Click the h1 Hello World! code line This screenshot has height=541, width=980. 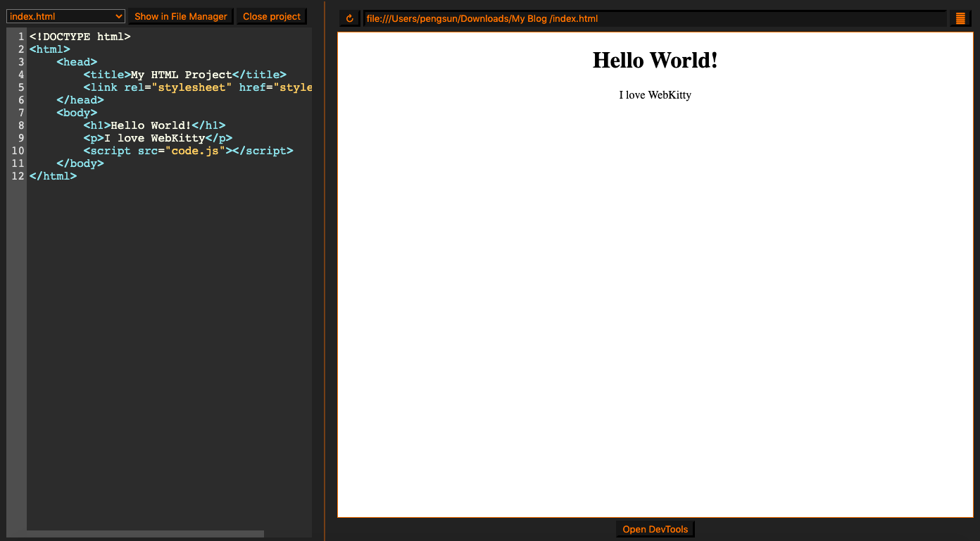click(x=155, y=125)
